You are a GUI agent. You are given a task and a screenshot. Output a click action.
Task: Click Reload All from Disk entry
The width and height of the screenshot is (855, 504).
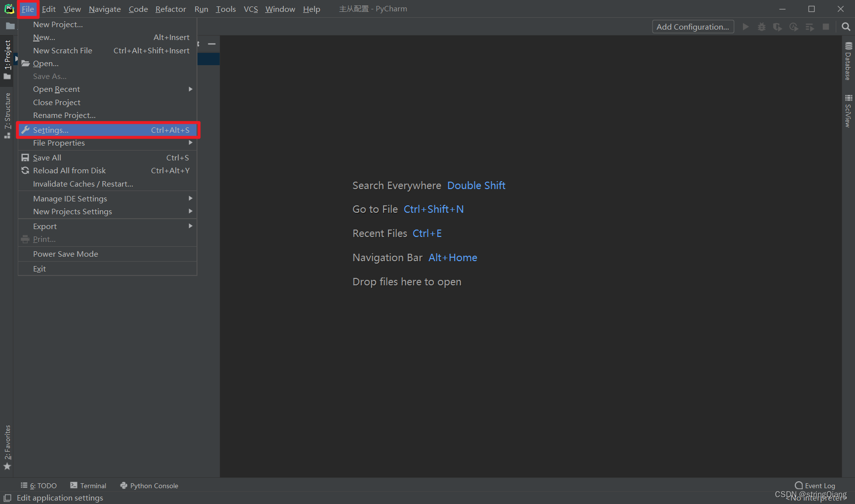[x=108, y=170]
